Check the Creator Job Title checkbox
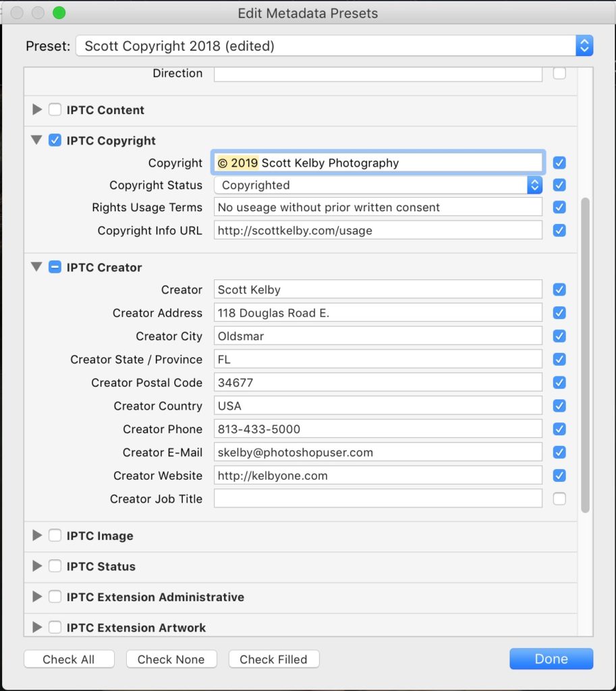This screenshot has height=691, width=616. point(559,499)
